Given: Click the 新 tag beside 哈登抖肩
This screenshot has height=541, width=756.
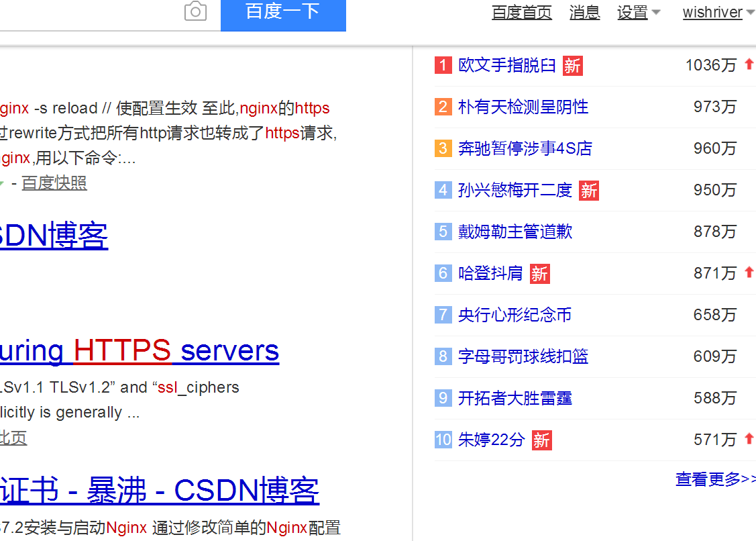Looking at the screenshot, I should pos(539,274).
